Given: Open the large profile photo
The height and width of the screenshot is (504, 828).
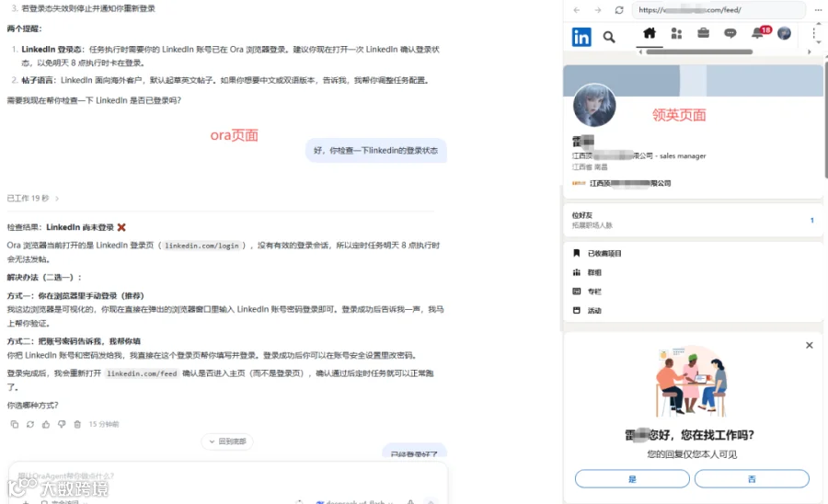Looking at the screenshot, I should (594, 105).
